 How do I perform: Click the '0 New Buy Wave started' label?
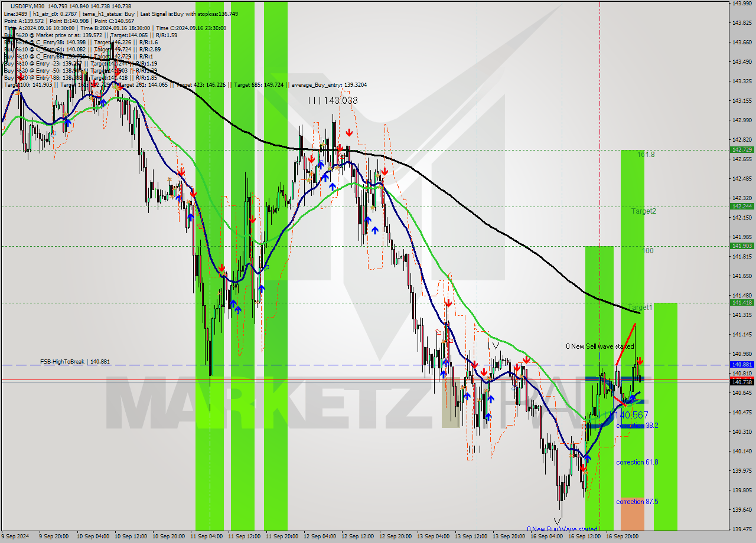(x=562, y=529)
